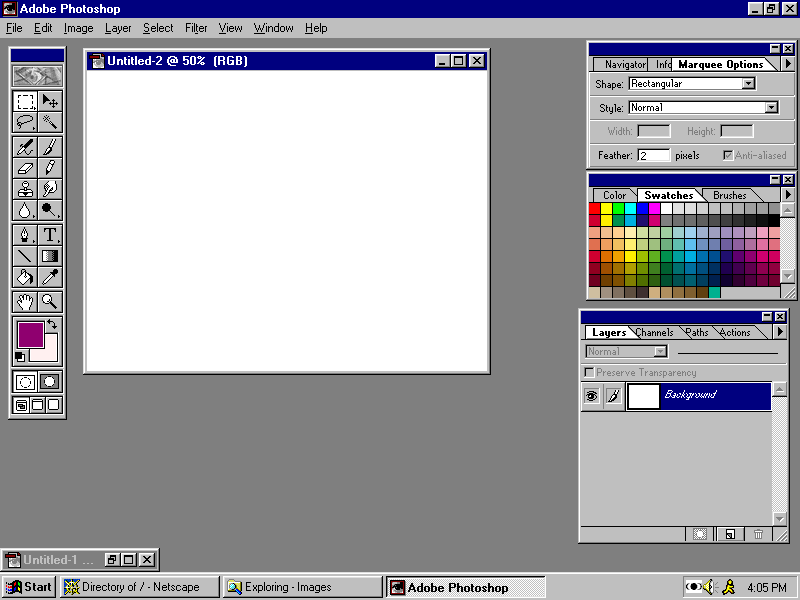
Task: Open the Marquee Options palette flyout menu
Action: point(788,64)
